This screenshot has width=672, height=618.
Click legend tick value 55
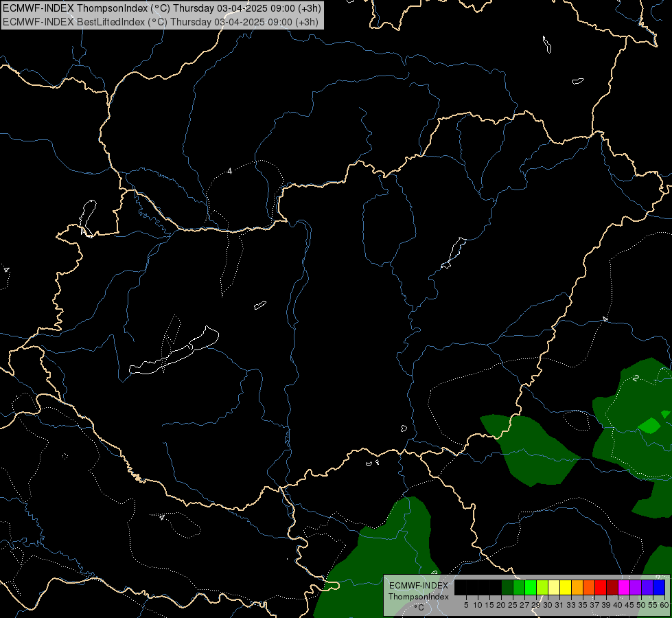(653, 605)
